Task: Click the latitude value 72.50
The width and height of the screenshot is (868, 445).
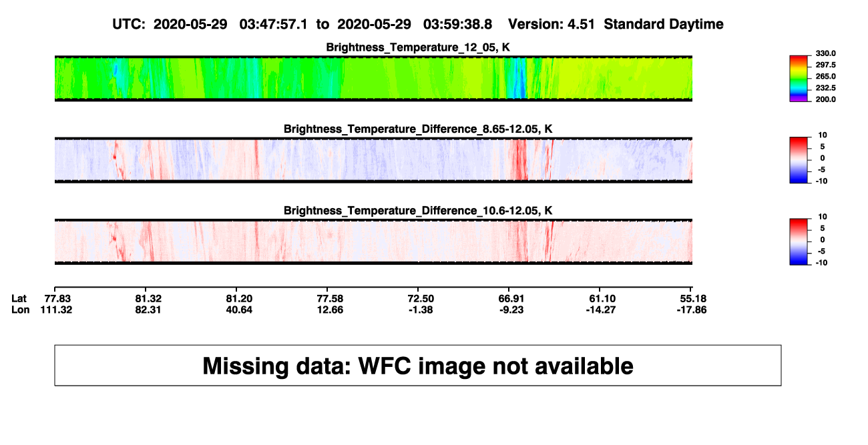Action: pyautogui.click(x=421, y=298)
